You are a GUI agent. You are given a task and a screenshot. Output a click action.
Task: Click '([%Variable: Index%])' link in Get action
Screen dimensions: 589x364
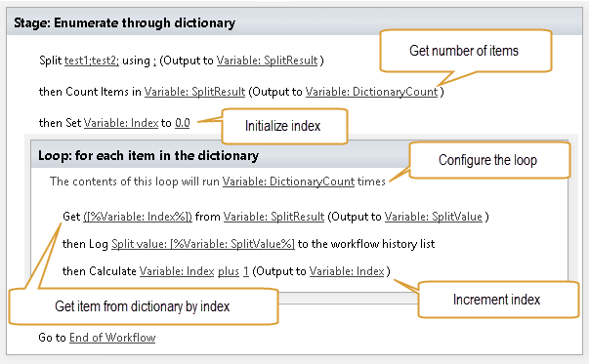(138, 217)
